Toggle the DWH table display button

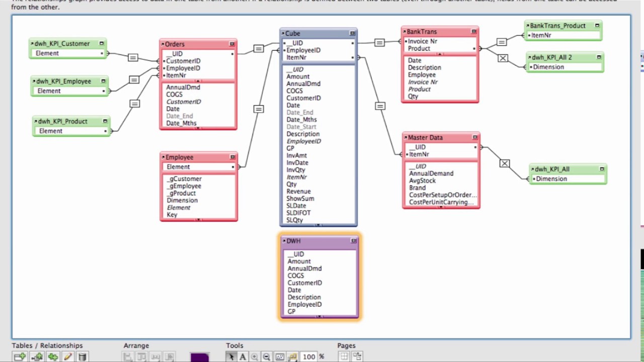coord(354,241)
